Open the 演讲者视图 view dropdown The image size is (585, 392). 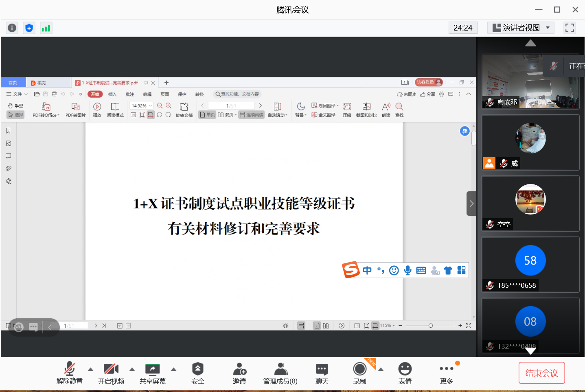[x=521, y=28]
